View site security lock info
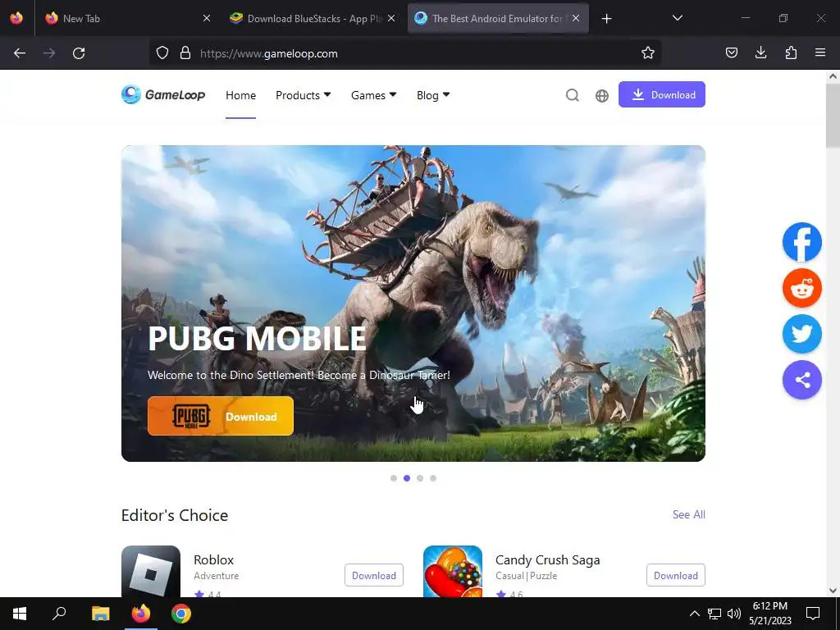The height and width of the screenshot is (630, 840). point(185,53)
